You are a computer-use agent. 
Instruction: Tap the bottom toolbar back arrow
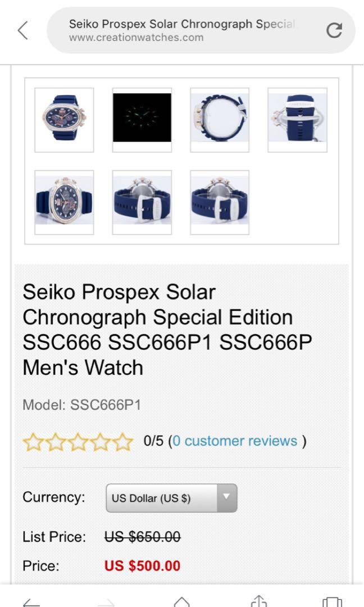click(x=31, y=602)
